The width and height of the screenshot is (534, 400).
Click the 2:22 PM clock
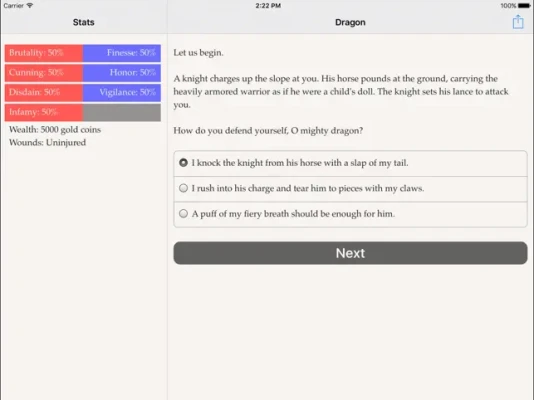click(268, 6)
